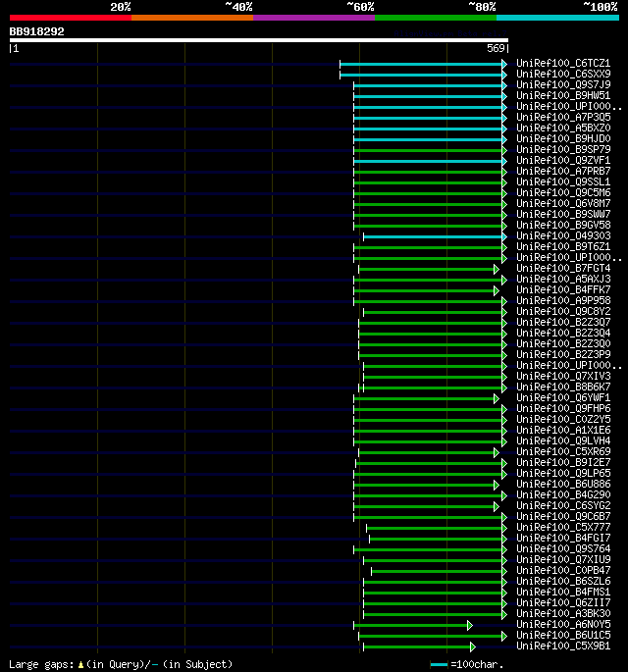
Task: Select the UniRef100_C0PB47 label
Action: [x=563, y=570]
